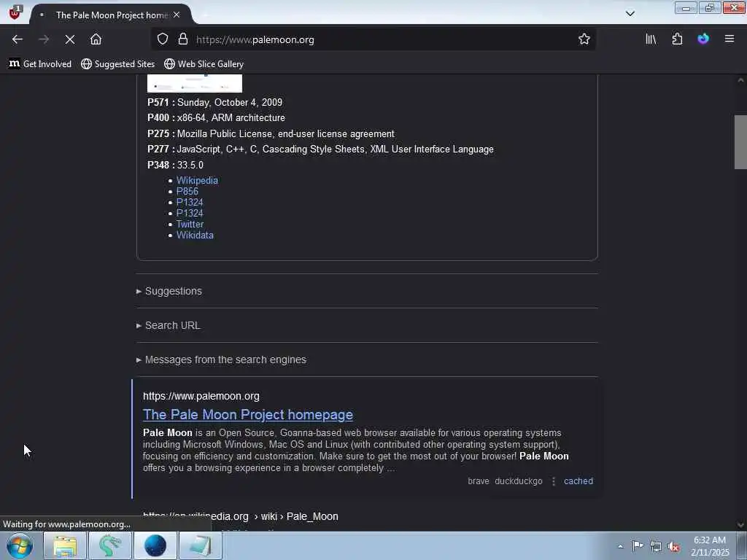Click brave engine label in result
Viewport: 747px width, 560px height.
(x=479, y=481)
